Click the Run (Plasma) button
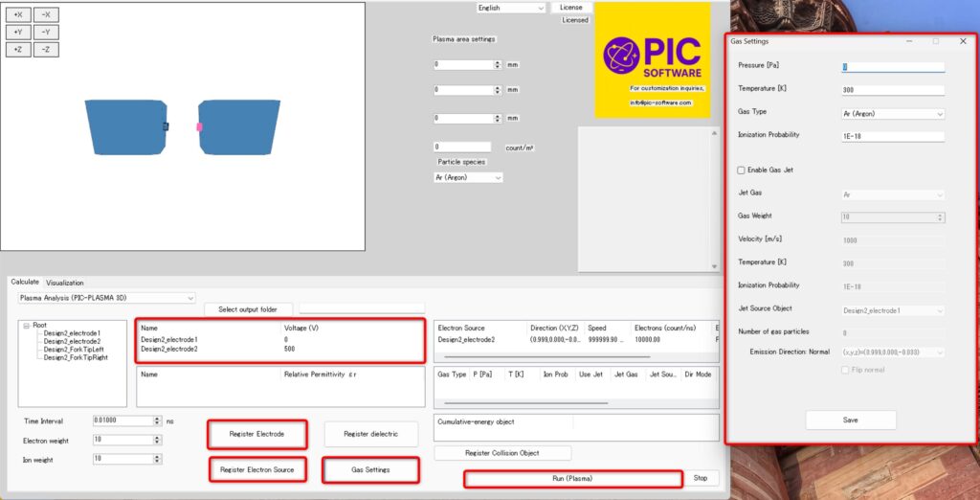The image size is (980, 500). pos(572,478)
